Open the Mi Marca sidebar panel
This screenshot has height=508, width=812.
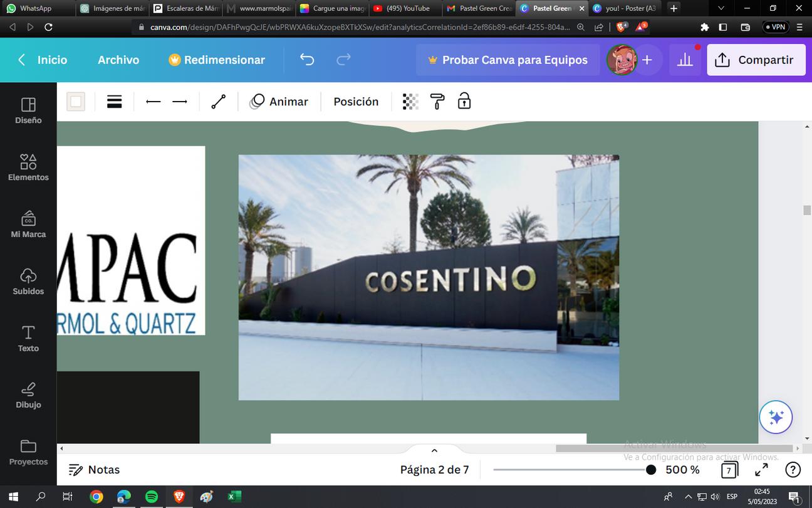pyautogui.click(x=28, y=225)
